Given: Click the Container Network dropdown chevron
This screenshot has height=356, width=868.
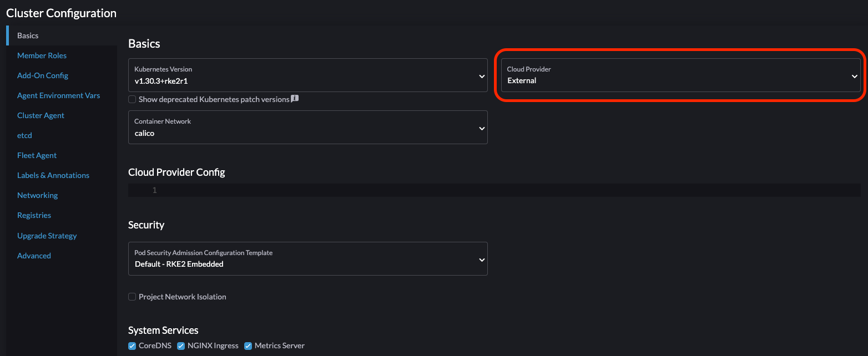Looking at the screenshot, I should [481, 128].
